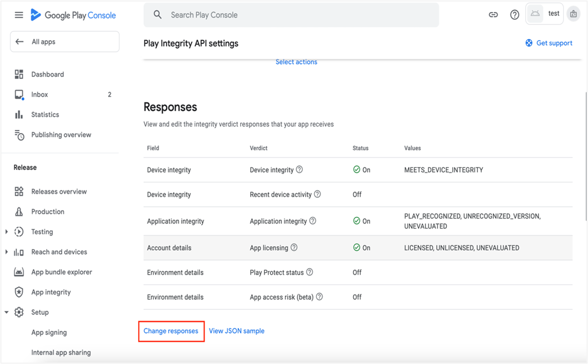This screenshot has width=588, height=364.
Task: Click the Google Play Console logo
Action: (73, 15)
